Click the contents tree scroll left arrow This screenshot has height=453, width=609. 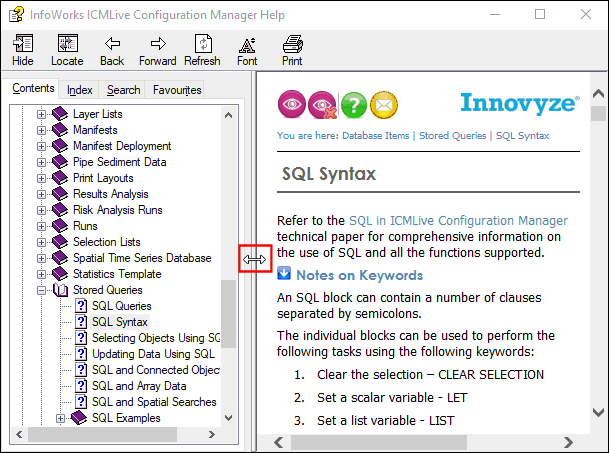pyautogui.click(x=19, y=434)
